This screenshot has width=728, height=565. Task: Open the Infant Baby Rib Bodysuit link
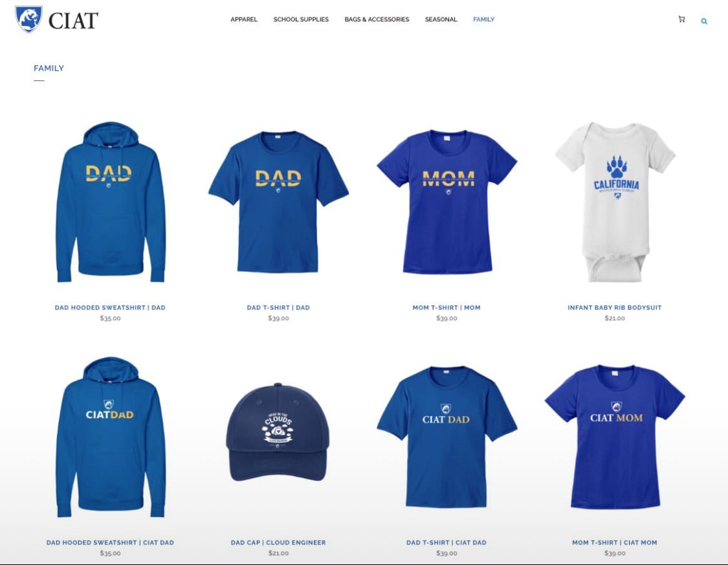click(615, 307)
